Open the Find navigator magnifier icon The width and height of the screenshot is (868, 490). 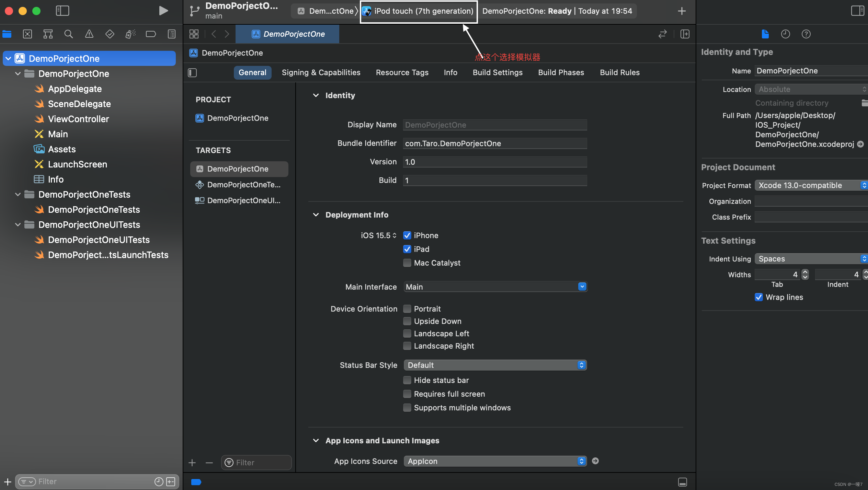68,34
